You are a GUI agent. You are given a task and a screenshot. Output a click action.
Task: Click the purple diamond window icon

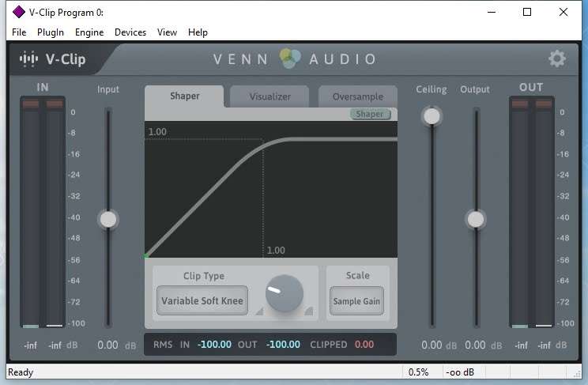coord(19,12)
